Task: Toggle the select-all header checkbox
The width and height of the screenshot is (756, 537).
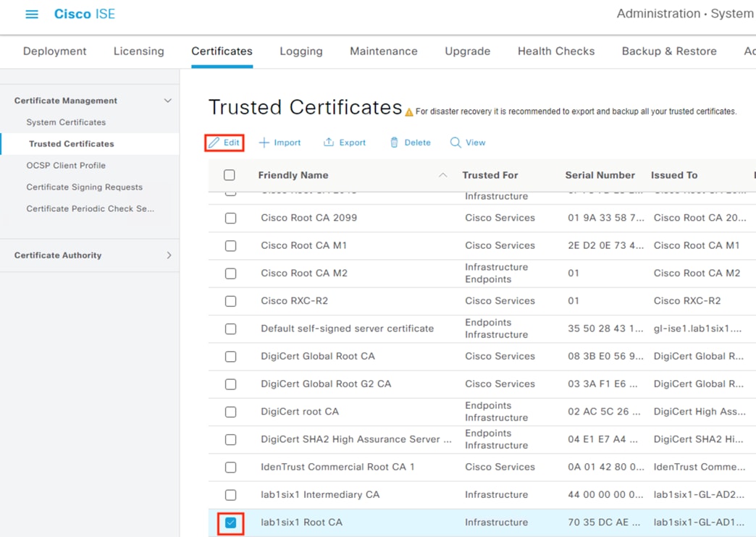Action: 230,175
